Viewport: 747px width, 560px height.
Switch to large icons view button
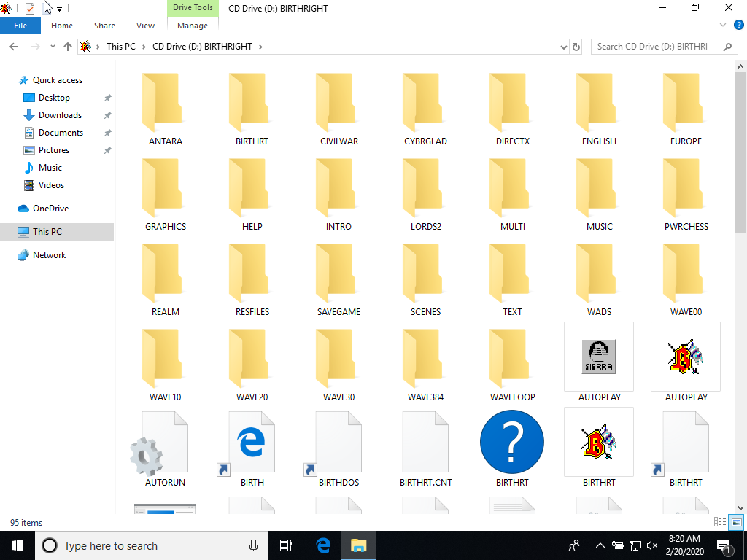(737, 522)
